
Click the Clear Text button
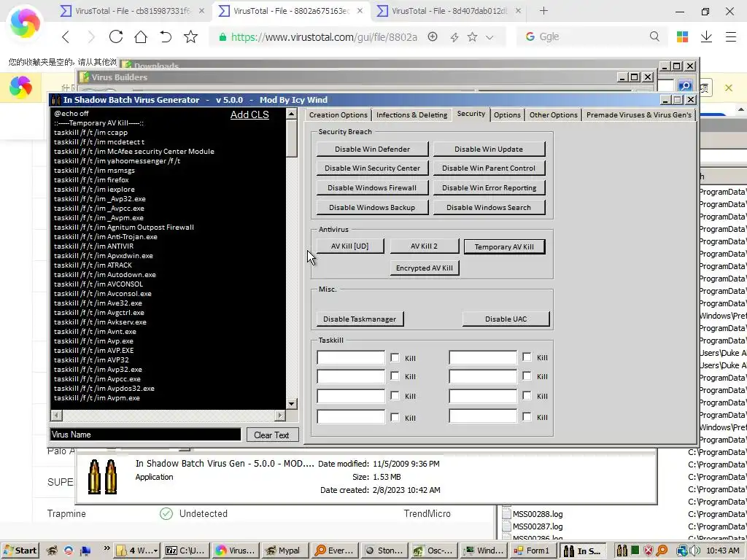tap(272, 435)
